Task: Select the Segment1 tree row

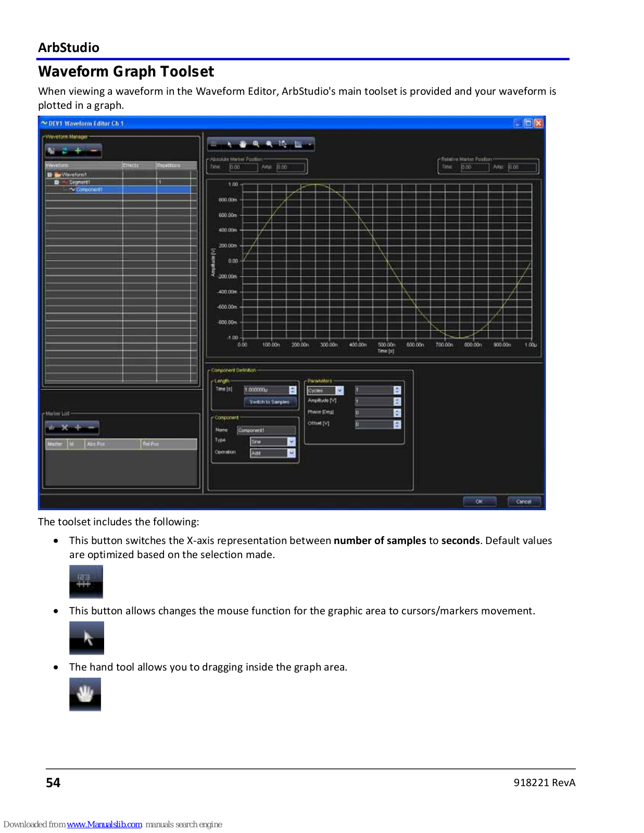Action: click(x=121, y=182)
